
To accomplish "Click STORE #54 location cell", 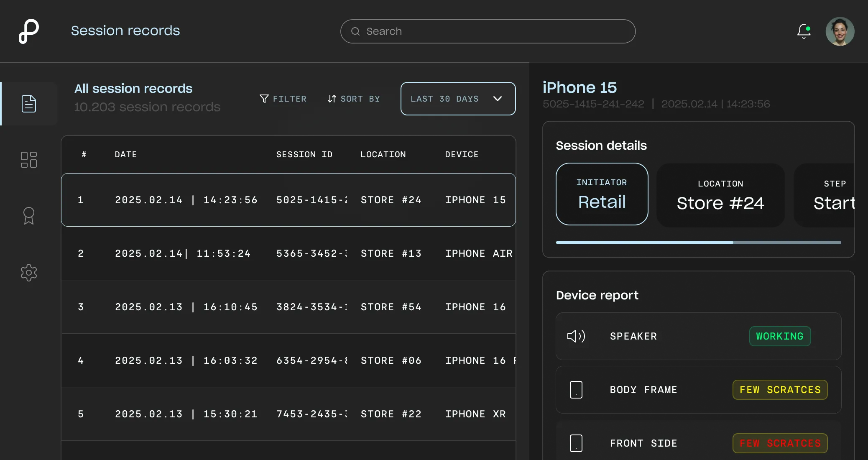I will coord(391,307).
